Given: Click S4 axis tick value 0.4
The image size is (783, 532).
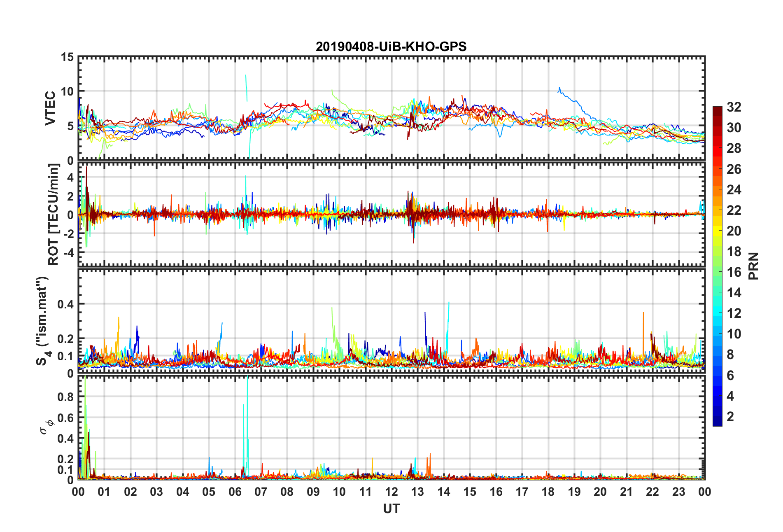Looking at the screenshot, I should (66, 304).
